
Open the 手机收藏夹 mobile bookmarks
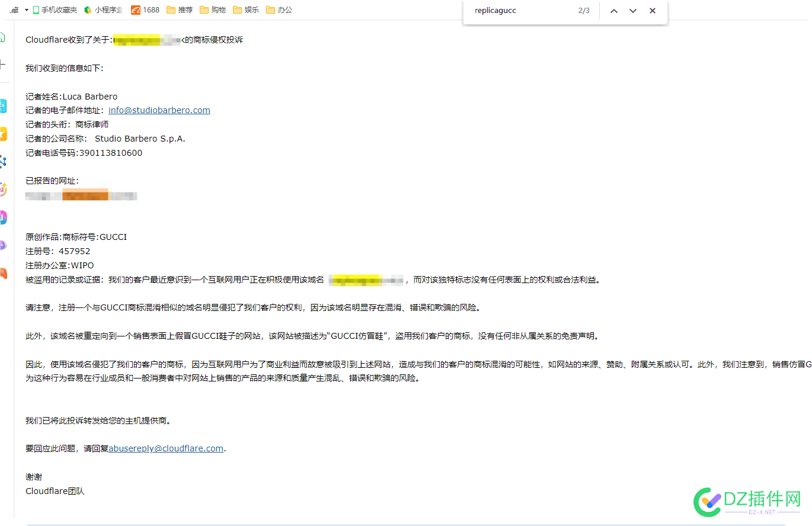[x=55, y=10]
